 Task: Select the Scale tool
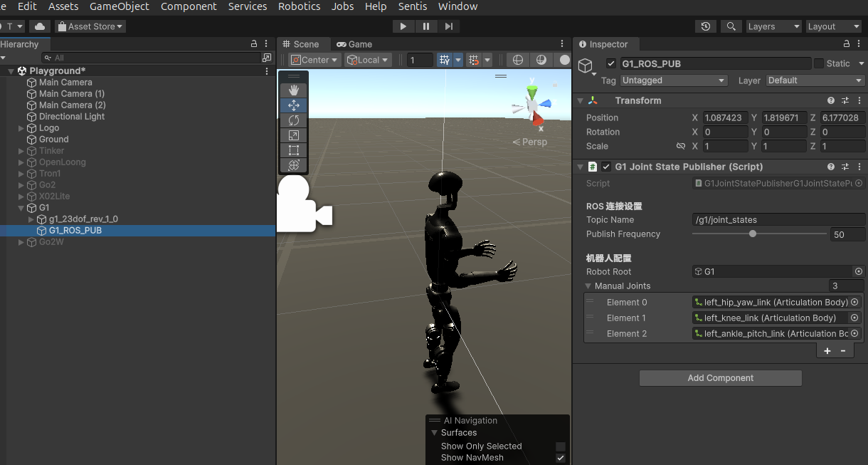click(294, 135)
